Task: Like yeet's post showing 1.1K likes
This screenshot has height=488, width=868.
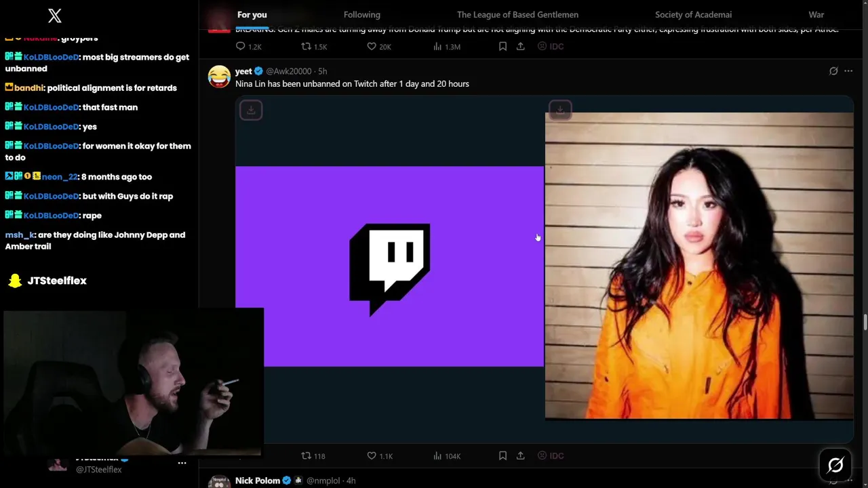Action: click(x=379, y=455)
